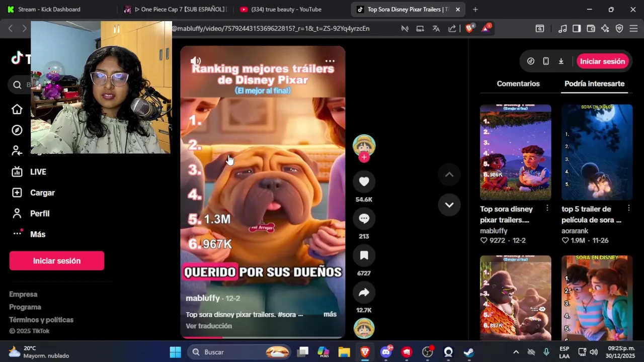The image size is (644, 362).
Task: Close the Top Sora Disney Pixar tab
Action: (457, 9)
